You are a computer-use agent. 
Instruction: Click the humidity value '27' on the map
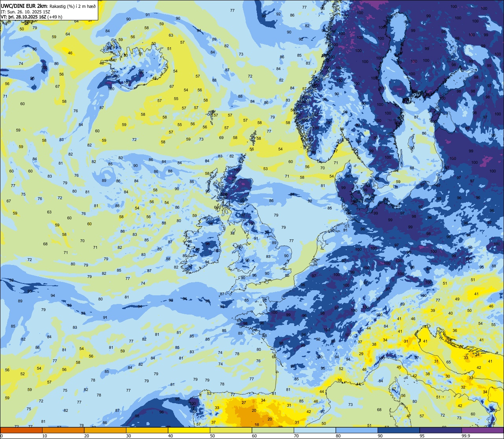(x=244, y=402)
